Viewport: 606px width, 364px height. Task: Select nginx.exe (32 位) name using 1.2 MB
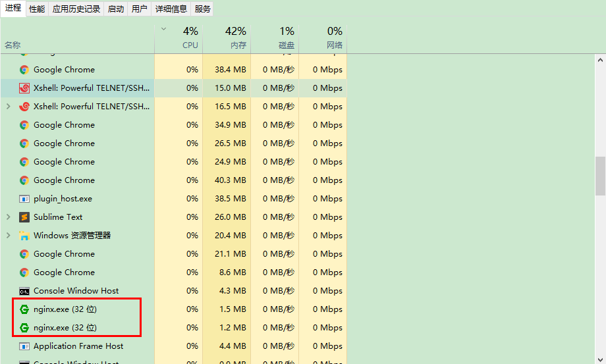tap(65, 328)
